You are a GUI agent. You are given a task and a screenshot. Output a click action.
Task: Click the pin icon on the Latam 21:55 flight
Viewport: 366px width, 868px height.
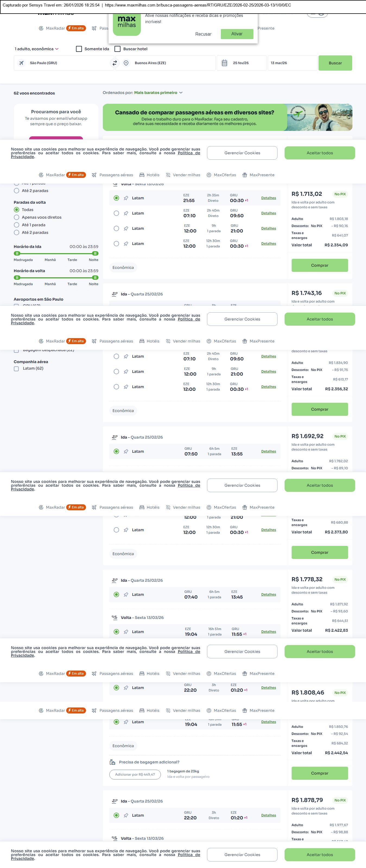tap(126, 198)
